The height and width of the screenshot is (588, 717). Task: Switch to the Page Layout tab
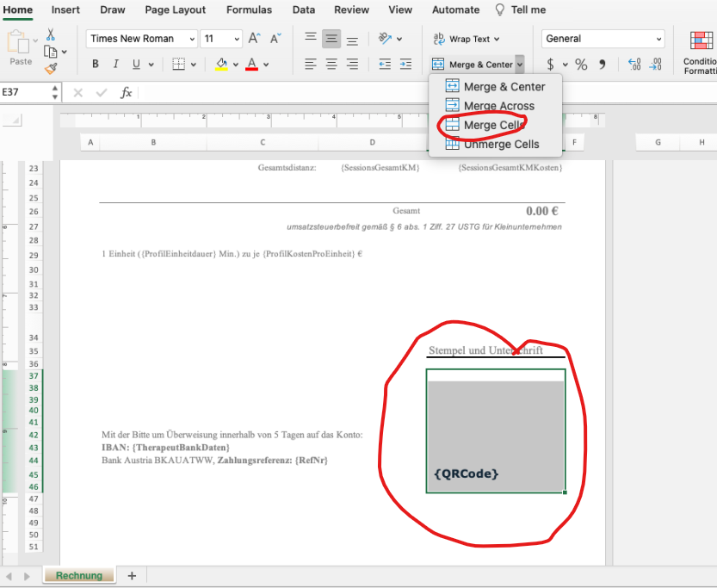[175, 9]
